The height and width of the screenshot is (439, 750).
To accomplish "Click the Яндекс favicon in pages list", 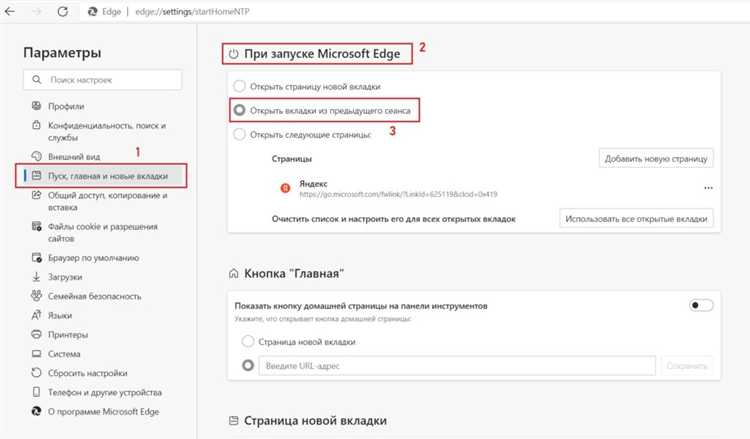I will tap(285, 188).
